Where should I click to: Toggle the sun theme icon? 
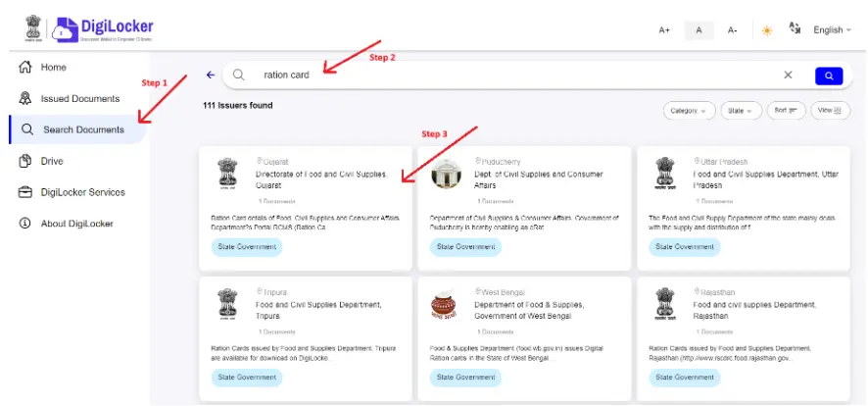[766, 30]
